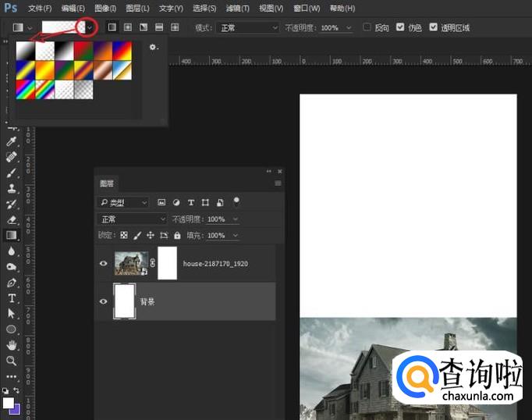This screenshot has height=420, width=532.
Task: Click the lock-all padlock icon in Layers
Action: tap(177, 235)
